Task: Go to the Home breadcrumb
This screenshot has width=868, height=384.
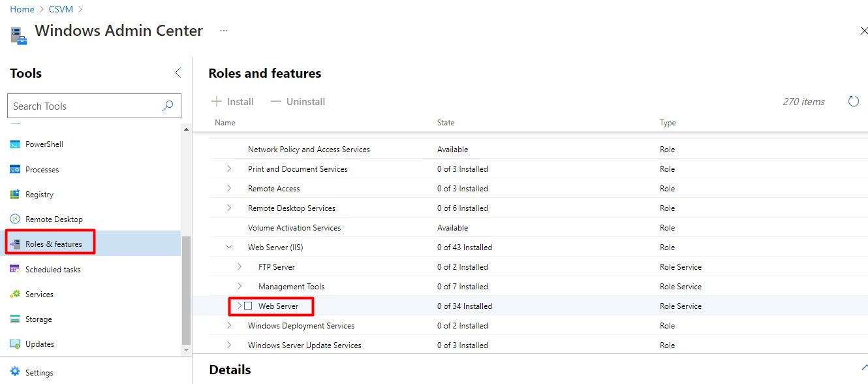Action: click(22, 9)
